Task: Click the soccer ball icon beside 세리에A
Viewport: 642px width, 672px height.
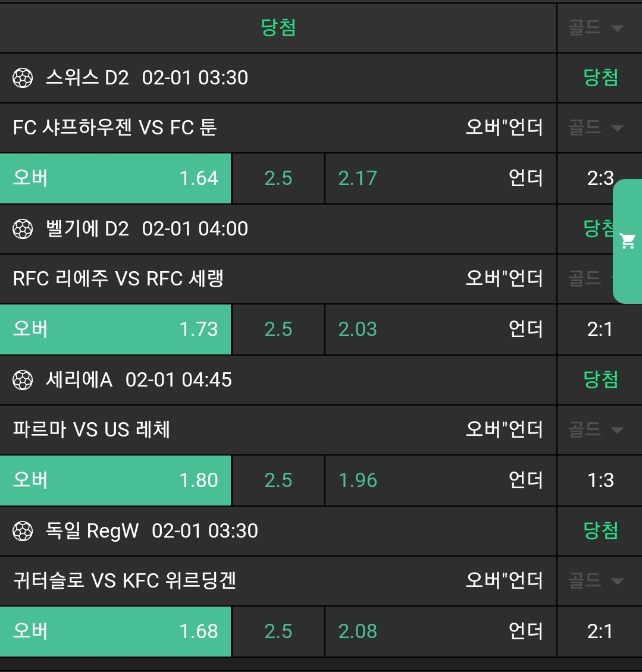Action: [x=23, y=380]
